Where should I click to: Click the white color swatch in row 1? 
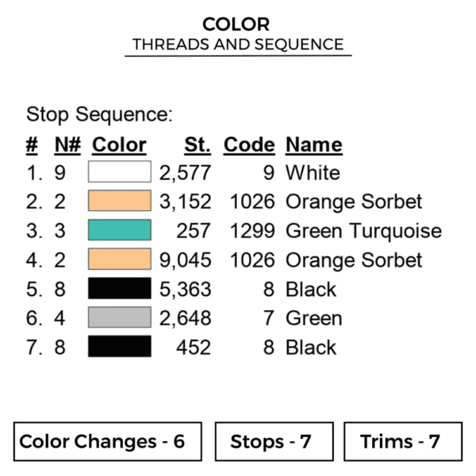(x=119, y=172)
